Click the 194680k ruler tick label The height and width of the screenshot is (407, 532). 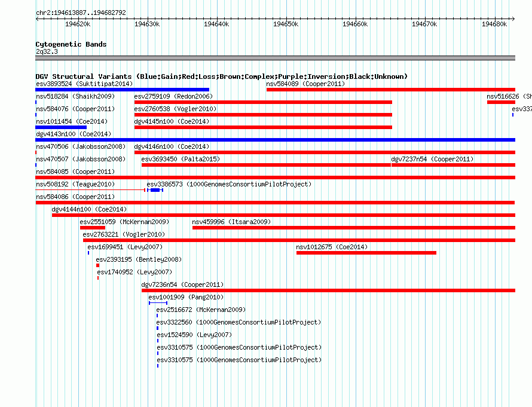coord(494,24)
